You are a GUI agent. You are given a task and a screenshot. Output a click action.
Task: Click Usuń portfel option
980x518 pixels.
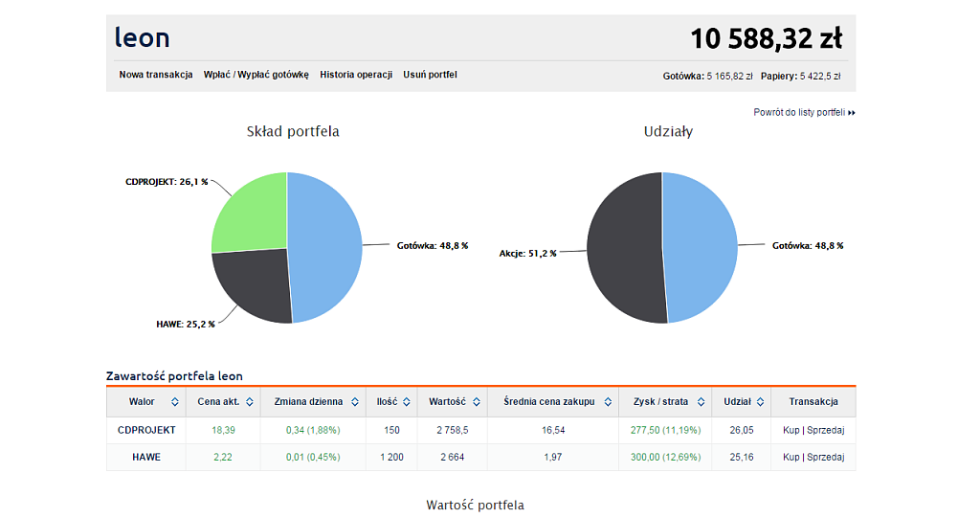pyautogui.click(x=430, y=75)
